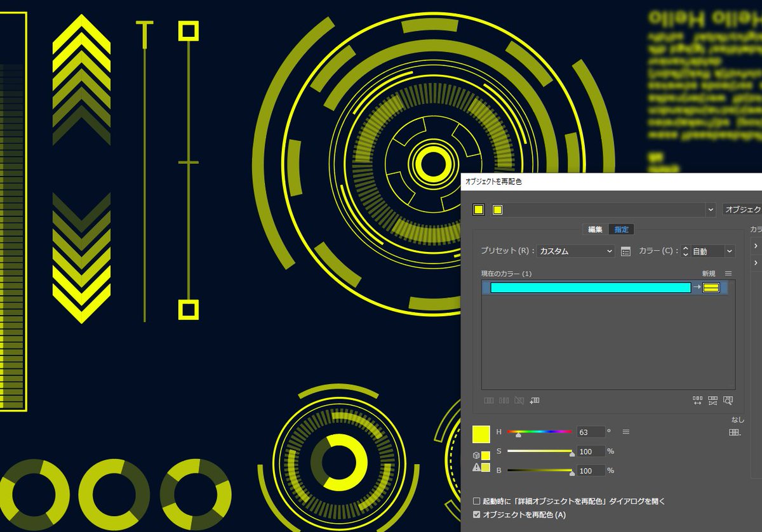Viewport: 762px width, 532px height.
Task: Click the brightness B value field
Action: (591, 471)
